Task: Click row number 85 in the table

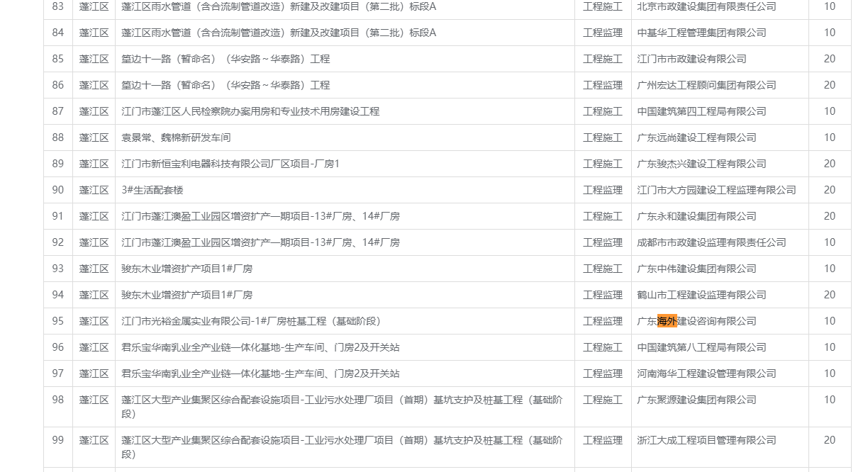Action: point(58,59)
